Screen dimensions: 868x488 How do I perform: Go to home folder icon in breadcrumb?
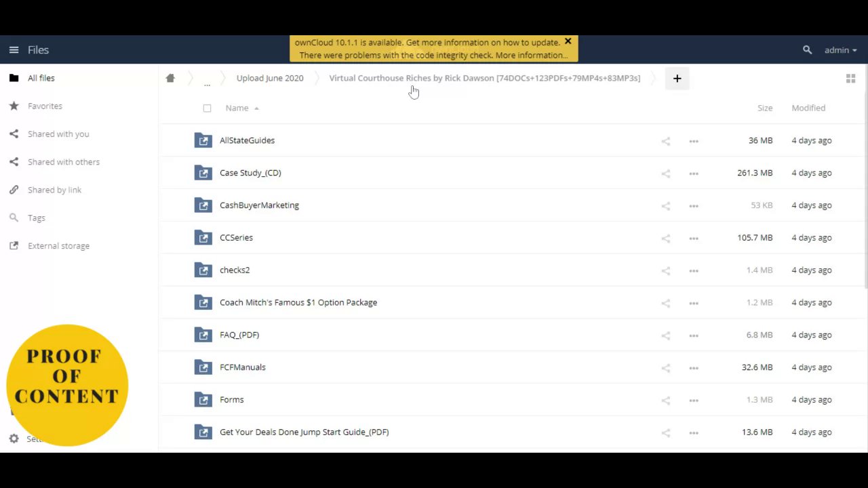click(170, 78)
